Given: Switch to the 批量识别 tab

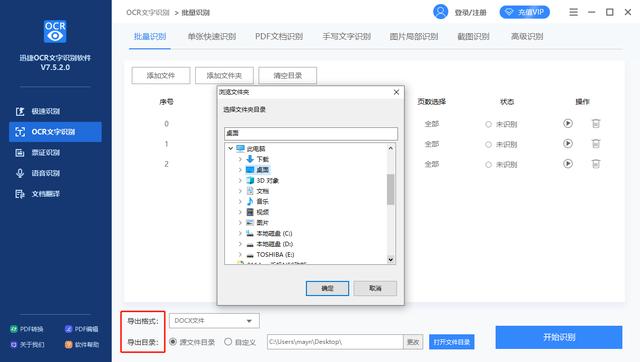Looking at the screenshot, I should [150, 36].
